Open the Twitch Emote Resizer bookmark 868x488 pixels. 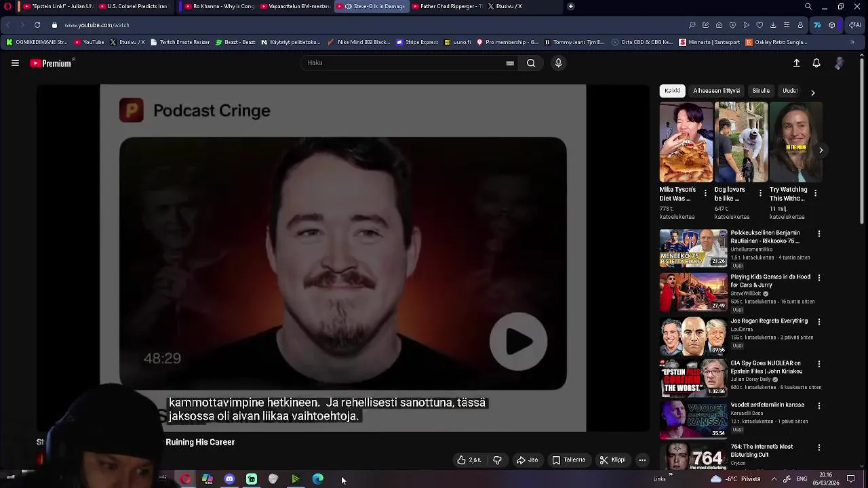click(x=180, y=42)
